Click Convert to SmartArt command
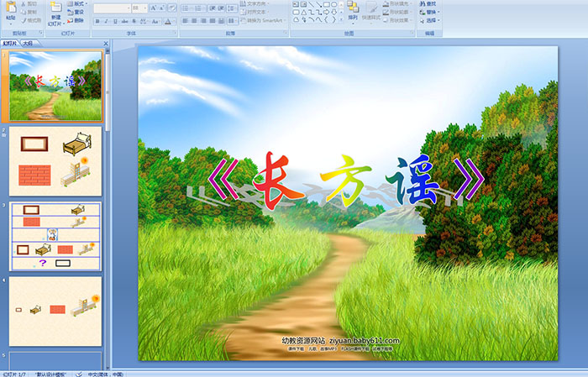588x377 pixels. click(x=263, y=20)
